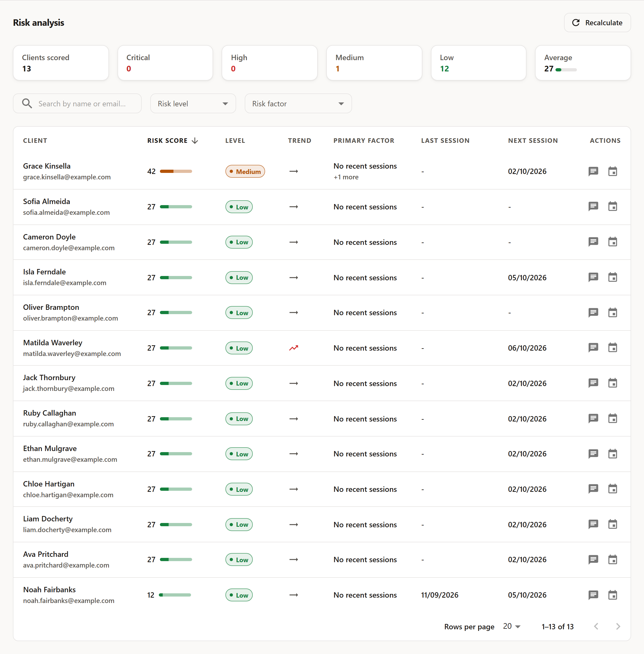Click next session 06/10/2026
644x654 pixels.
[x=527, y=348]
